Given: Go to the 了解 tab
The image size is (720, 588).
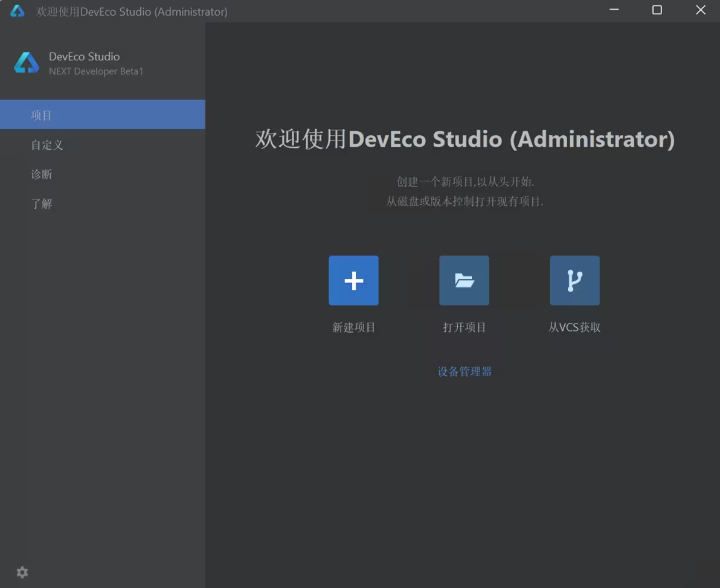Looking at the screenshot, I should 103,203.
